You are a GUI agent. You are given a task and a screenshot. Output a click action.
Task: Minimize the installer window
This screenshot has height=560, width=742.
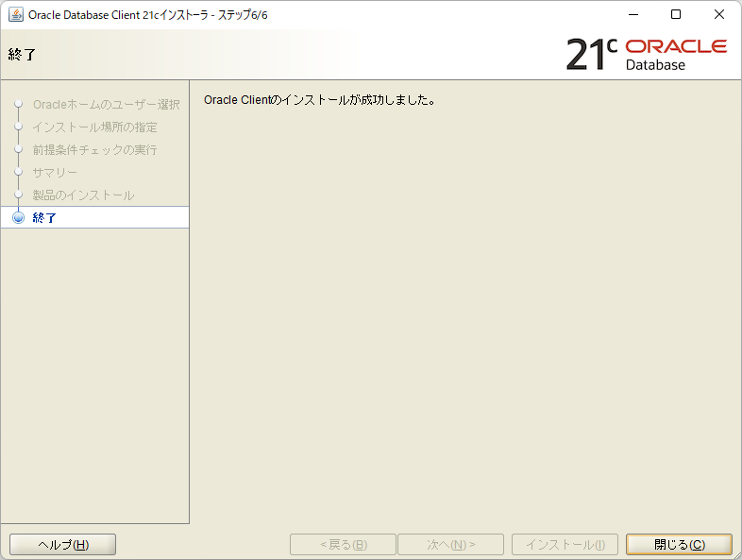pos(633,15)
